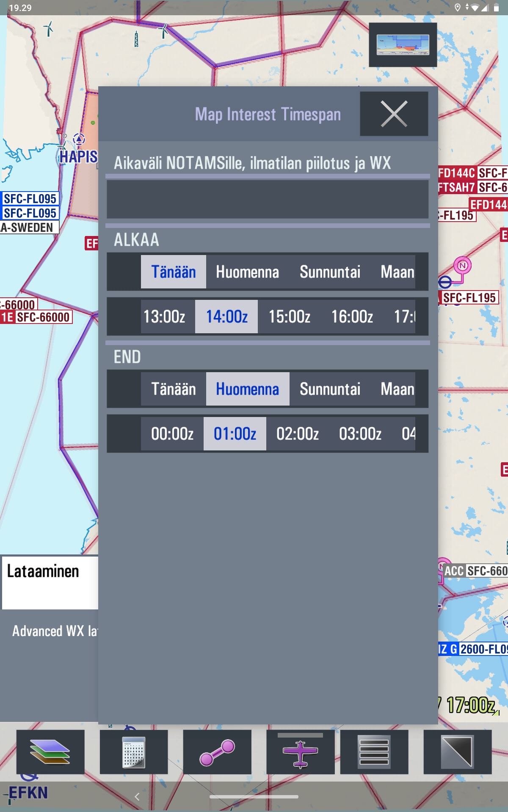The height and width of the screenshot is (812, 508).
Task: Select Tänään as start day
Action: 174,272
